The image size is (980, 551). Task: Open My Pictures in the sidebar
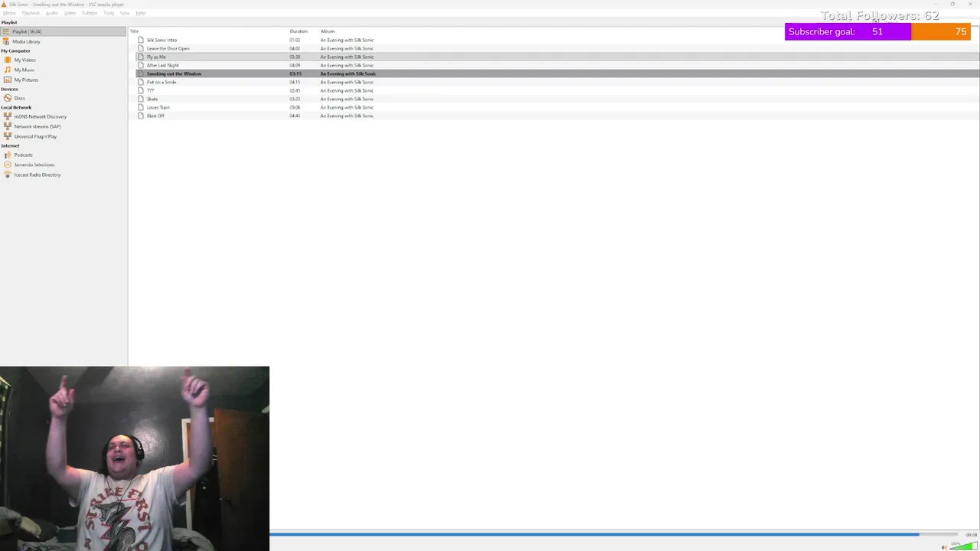[25, 80]
